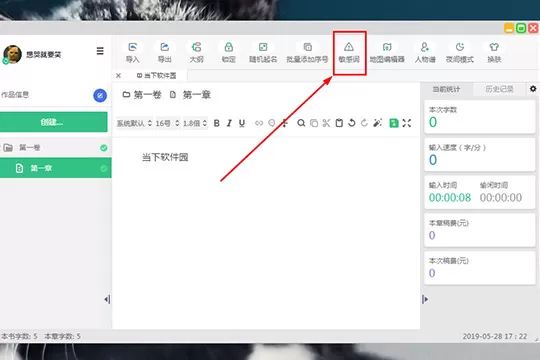The width and height of the screenshot is (540, 360).
Task: Click the checkmark on the 第一章 row
Action: tap(104, 168)
